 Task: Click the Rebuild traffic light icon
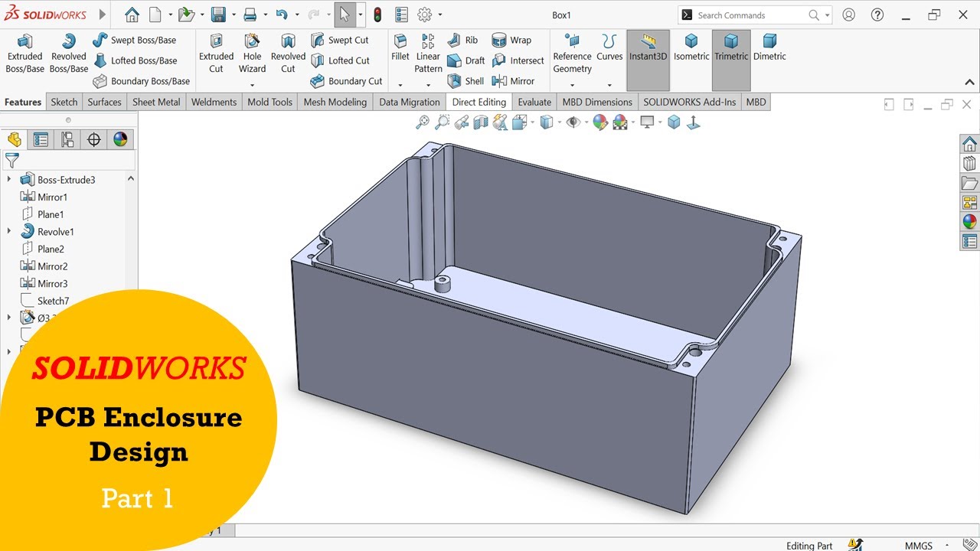(377, 15)
